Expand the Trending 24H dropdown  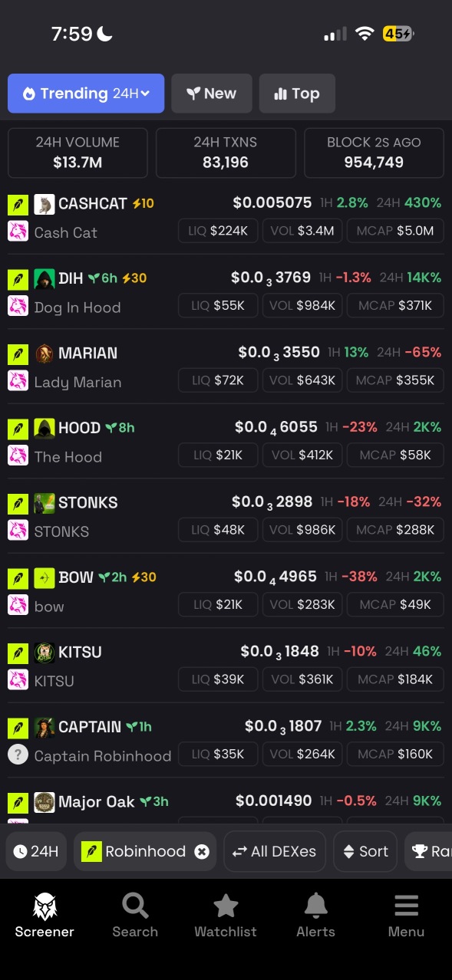(x=86, y=94)
